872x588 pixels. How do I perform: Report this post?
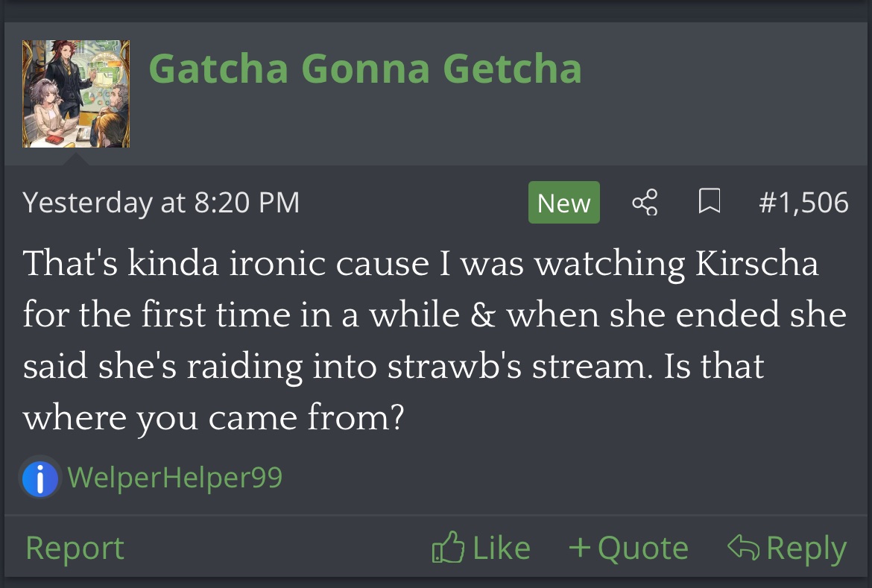pyautogui.click(x=75, y=549)
